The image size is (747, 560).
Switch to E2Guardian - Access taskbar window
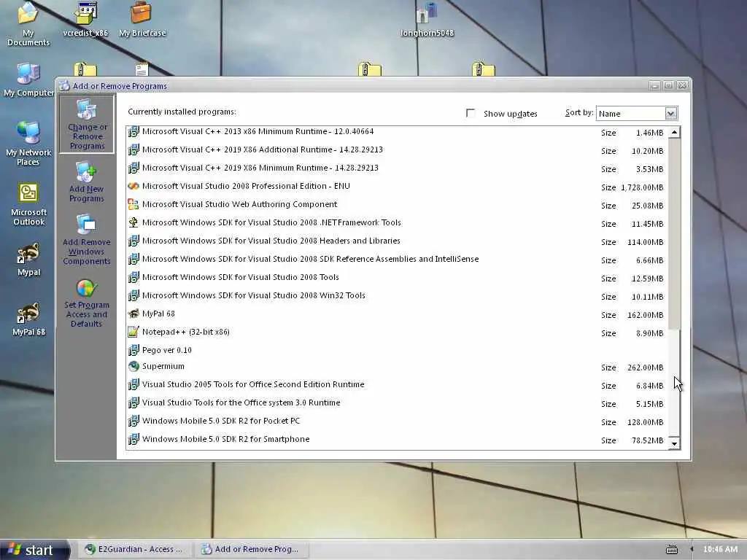134,550
